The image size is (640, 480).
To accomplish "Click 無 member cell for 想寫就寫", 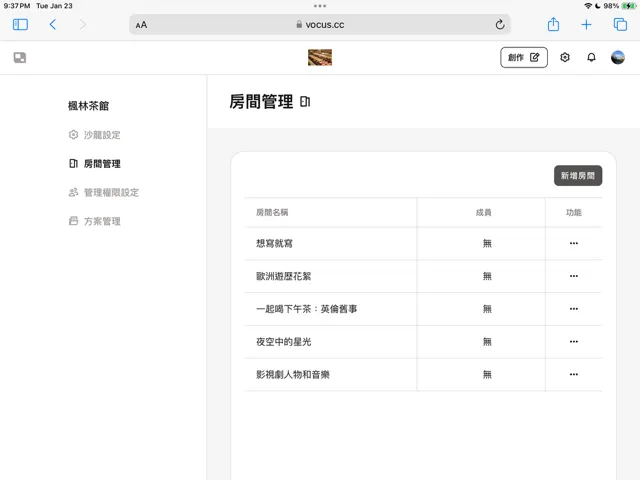I will 487,244.
